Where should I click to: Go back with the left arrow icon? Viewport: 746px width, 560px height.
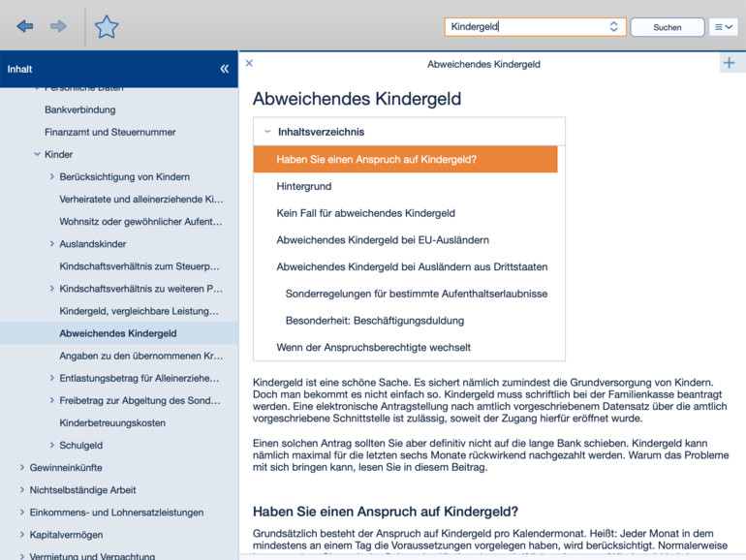coord(25,26)
